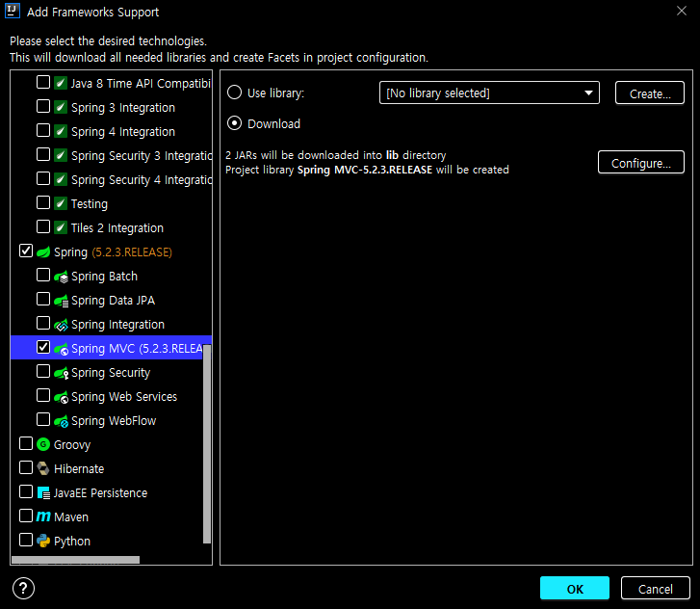The image size is (700, 609).
Task: Select the Python row label
Action: [72, 542]
